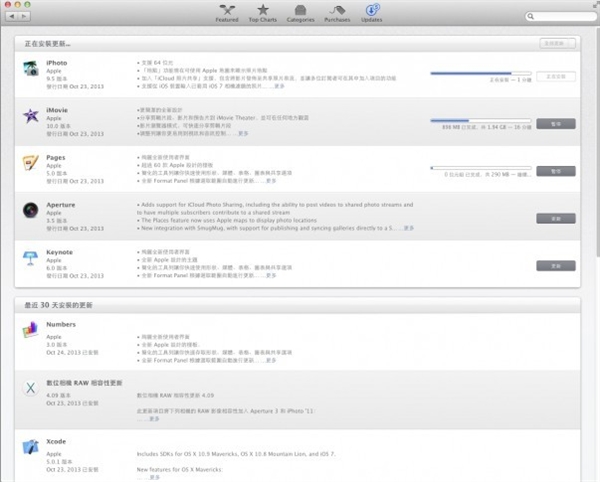Click the iPhoto install progress bar
This screenshot has height=482, width=600.
[x=481, y=73]
